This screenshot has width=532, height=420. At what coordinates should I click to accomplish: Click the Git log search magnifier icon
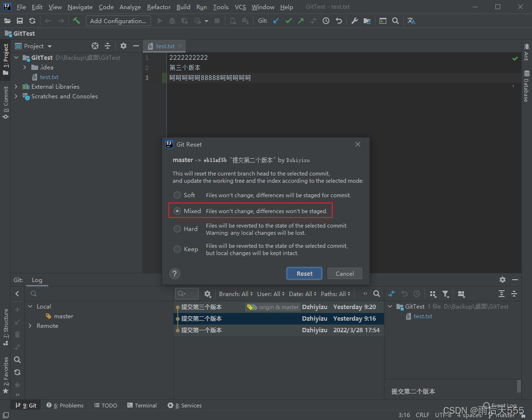(377, 294)
